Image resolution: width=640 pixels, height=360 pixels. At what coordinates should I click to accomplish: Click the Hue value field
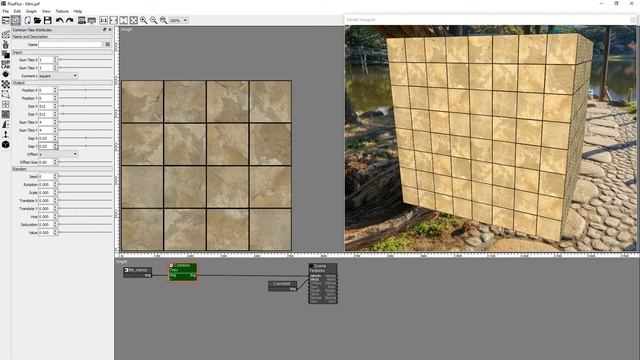(x=46, y=217)
